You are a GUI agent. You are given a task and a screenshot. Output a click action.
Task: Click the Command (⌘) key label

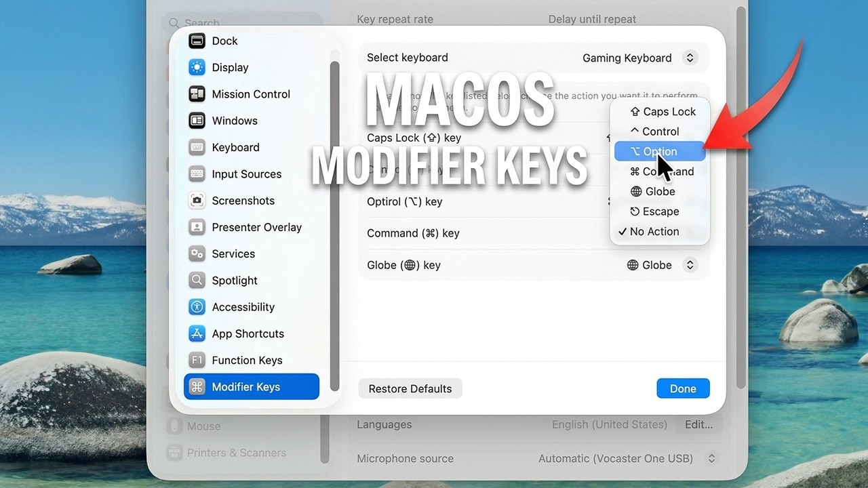(x=413, y=233)
